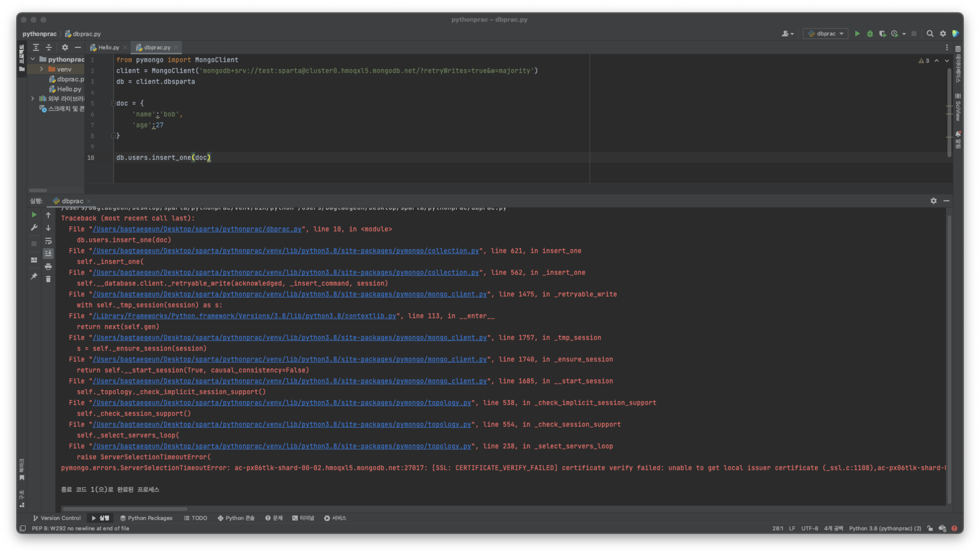Toggle soft-wrap in the Run console

48,241
